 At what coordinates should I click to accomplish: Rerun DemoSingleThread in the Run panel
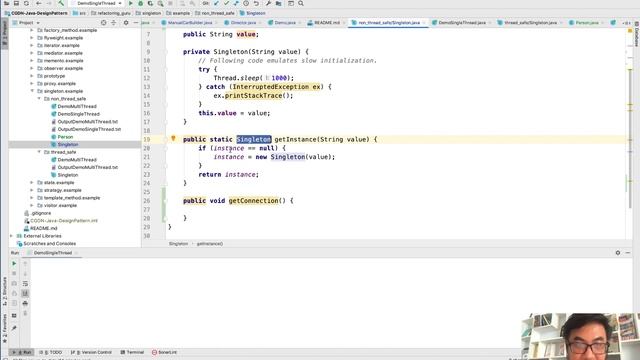pyautogui.click(x=14, y=264)
